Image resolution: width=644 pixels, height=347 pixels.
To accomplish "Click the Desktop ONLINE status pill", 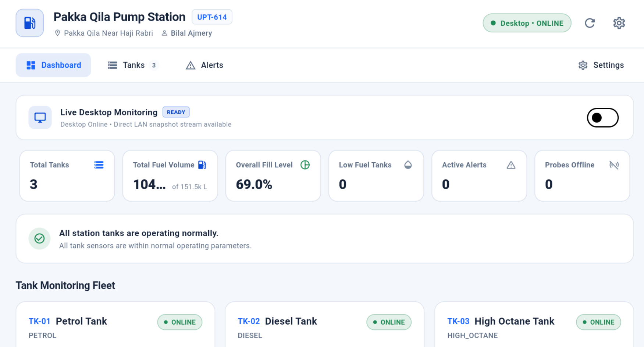I will (x=527, y=23).
